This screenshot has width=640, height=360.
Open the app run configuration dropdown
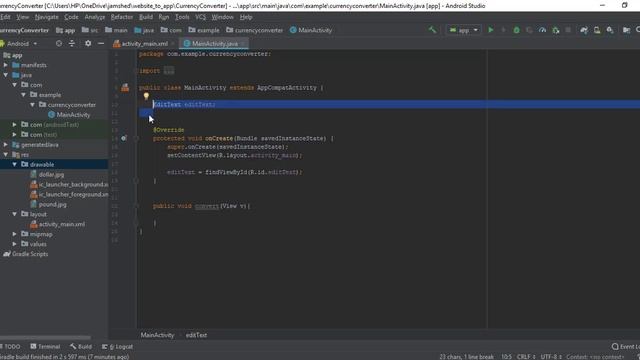click(x=463, y=30)
